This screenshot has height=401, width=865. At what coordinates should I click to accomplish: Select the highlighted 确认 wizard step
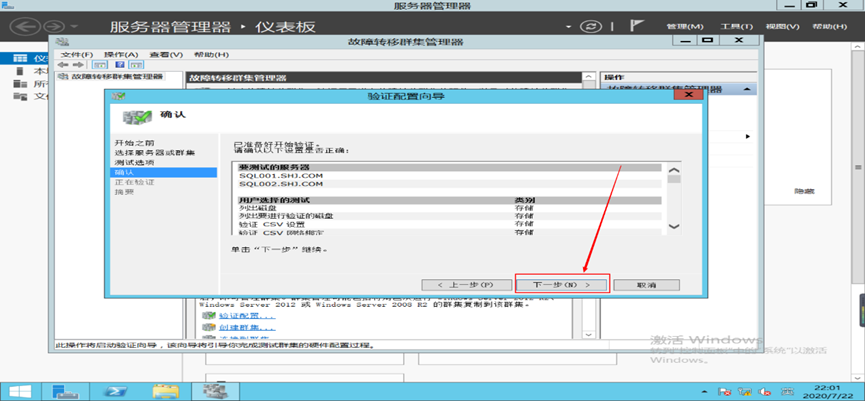(x=164, y=173)
